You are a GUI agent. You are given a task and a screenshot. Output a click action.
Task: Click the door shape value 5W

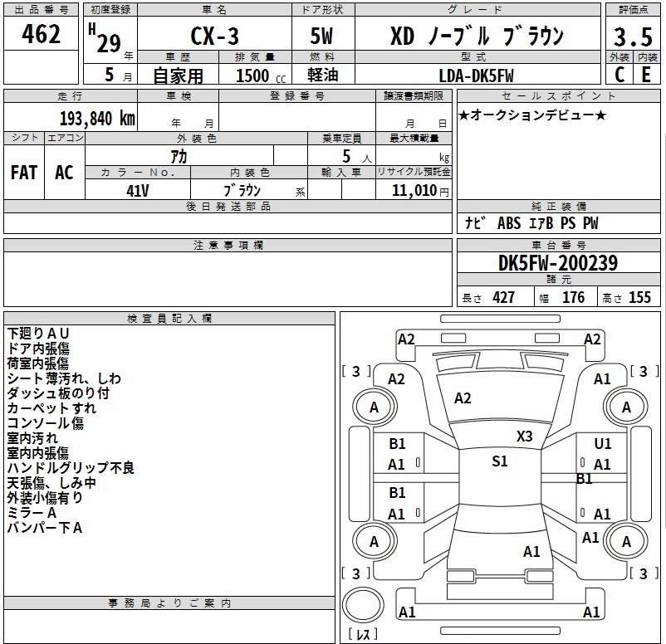point(321,36)
